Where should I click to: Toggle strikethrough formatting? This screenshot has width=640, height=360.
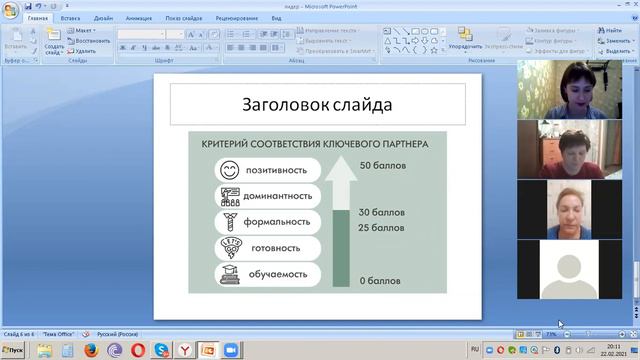pyautogui.click(x=156, y=48)
